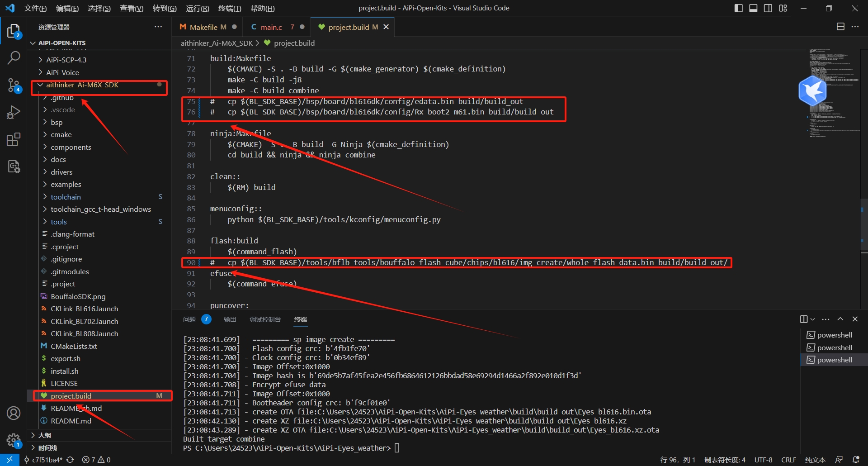
Task: Open Source Control view icon
Action: pyautogui.click(x=14, y=85)
